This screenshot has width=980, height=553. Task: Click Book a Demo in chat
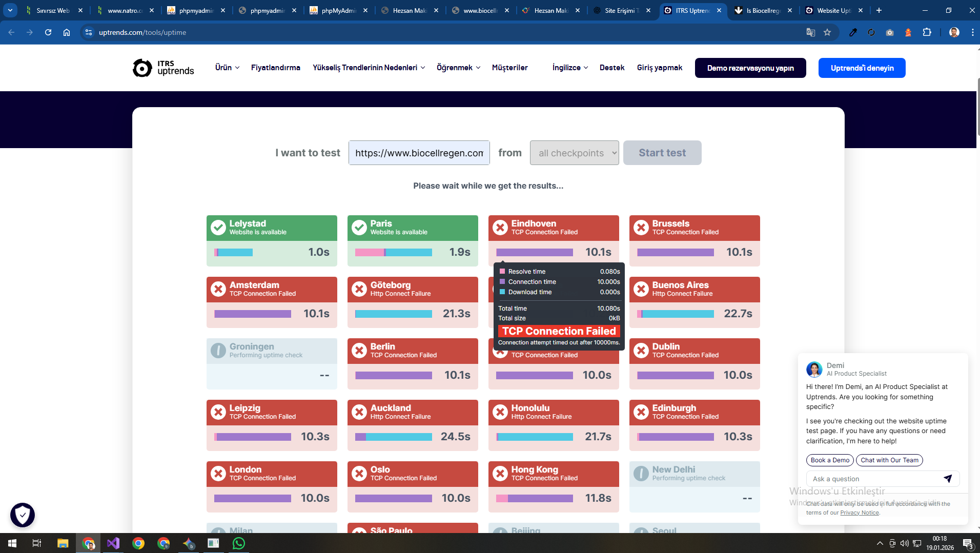point(830,460)
